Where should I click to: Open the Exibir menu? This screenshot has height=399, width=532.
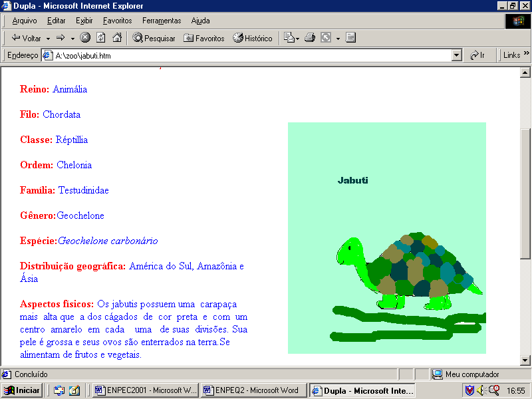pyautogui.click(x=84, y=21)
